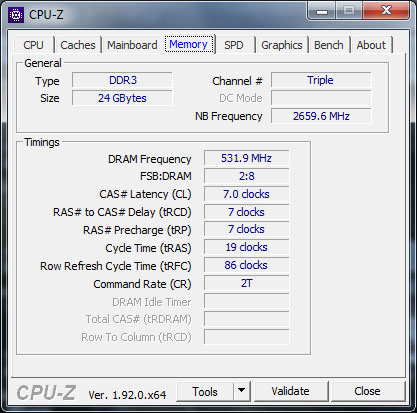This screenshot has width=417, height=413.
Task: Click the empty Total CAS# (tRDRAM) field
Action: click(247, 319)
